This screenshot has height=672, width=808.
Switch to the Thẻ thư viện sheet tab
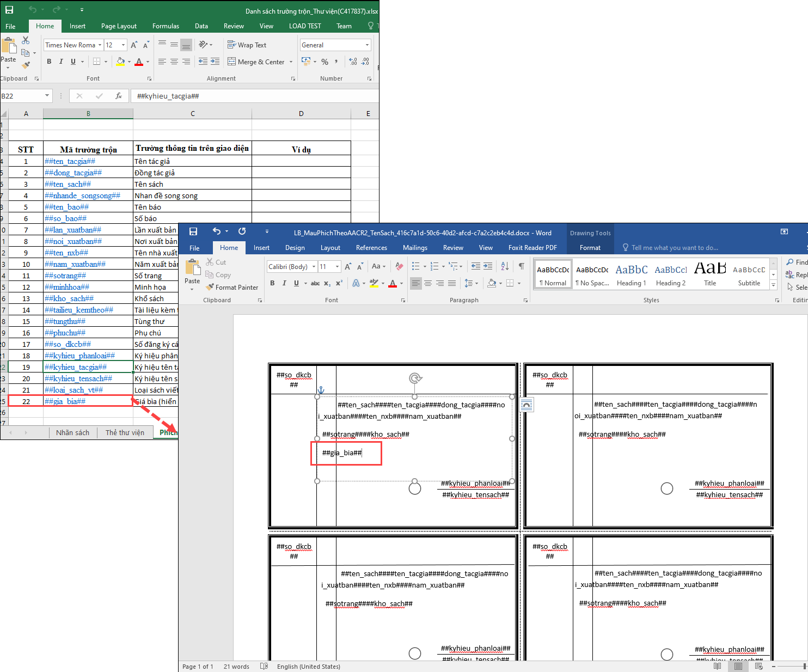[x=125, y=432]
